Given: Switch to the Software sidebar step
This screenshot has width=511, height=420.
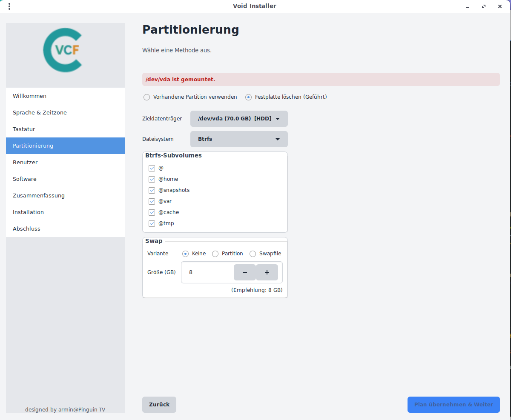Looking at the screenshot, I should pos(25,179).
